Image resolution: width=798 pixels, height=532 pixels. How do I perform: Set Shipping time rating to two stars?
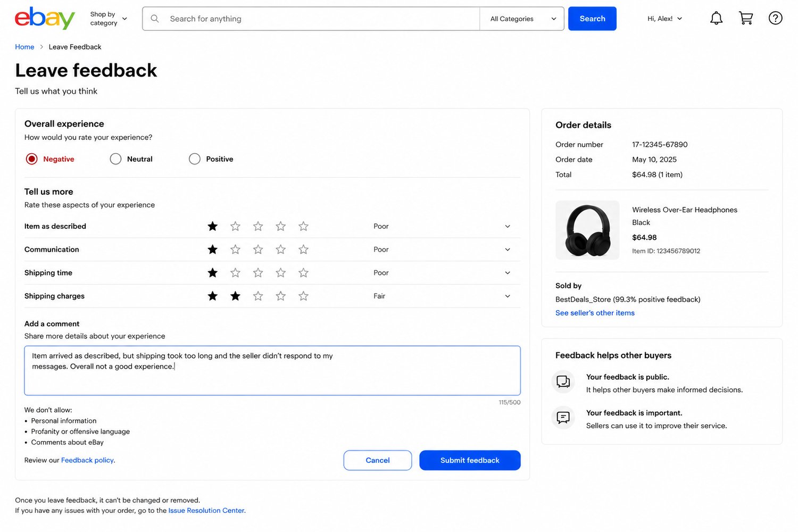pyautogui.click(x=235, y=273)
